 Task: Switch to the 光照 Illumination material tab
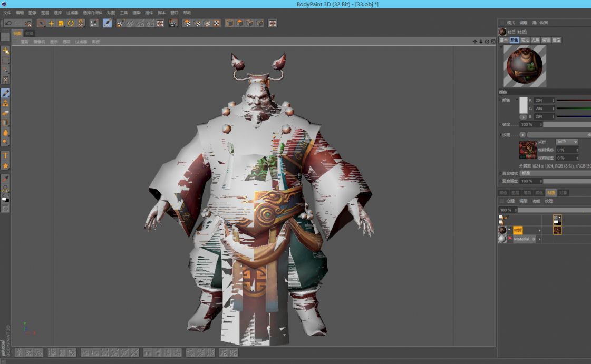click(x=535, y=40)
